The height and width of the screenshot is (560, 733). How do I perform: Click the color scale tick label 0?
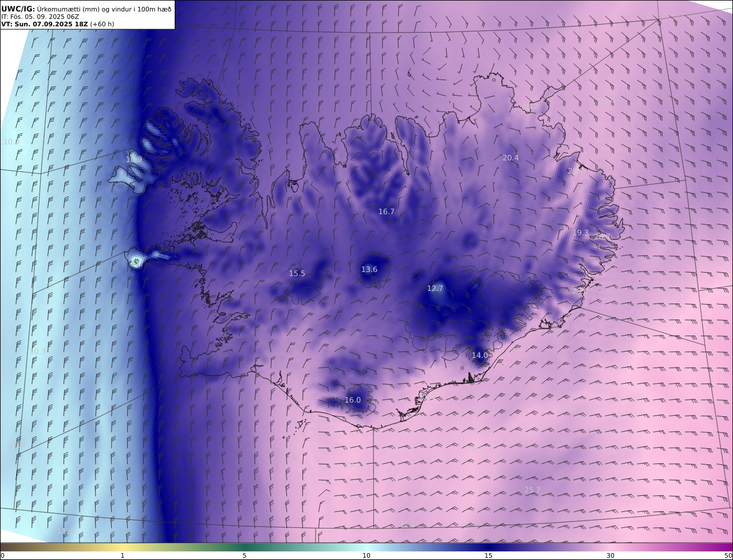[2, 555]
